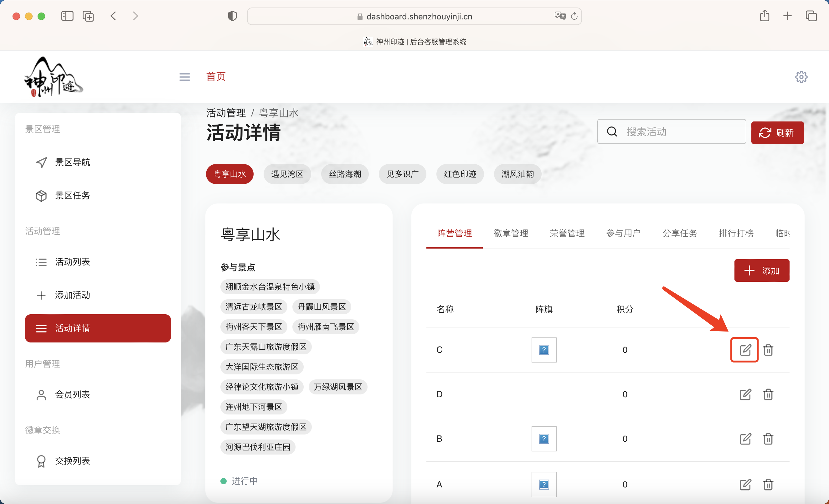Image resolution: width=829 pixels, height=504 pixels.
Task: Switch to the 参与用户 tab
Action: [623, 234]
